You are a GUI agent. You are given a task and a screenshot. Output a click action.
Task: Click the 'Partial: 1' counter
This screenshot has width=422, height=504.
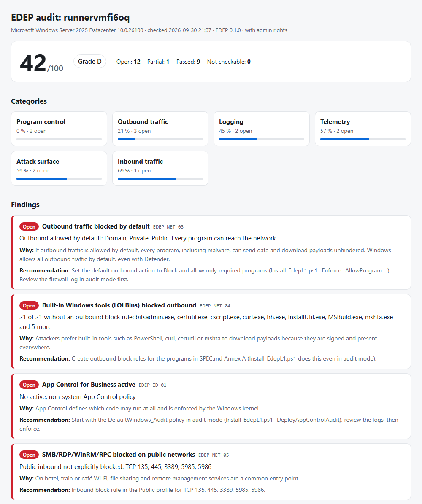[158, 62]
